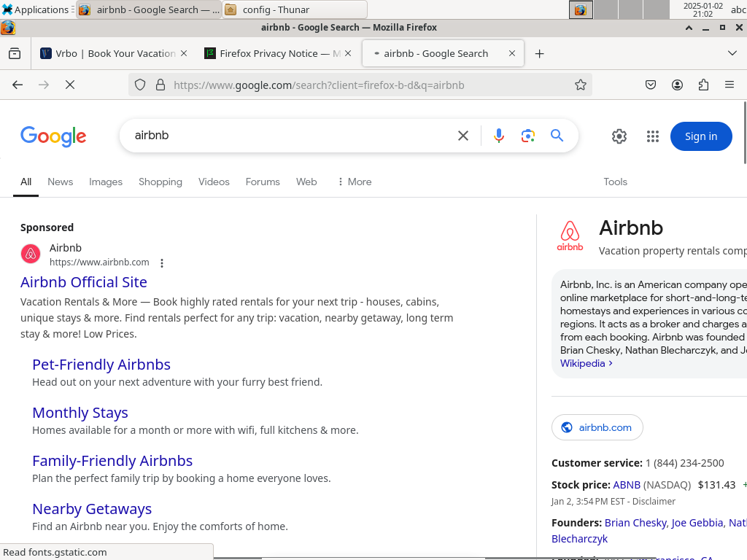Open the search Tools options
The width and height of the screenshot is (747, 560).
pos(615,182)
